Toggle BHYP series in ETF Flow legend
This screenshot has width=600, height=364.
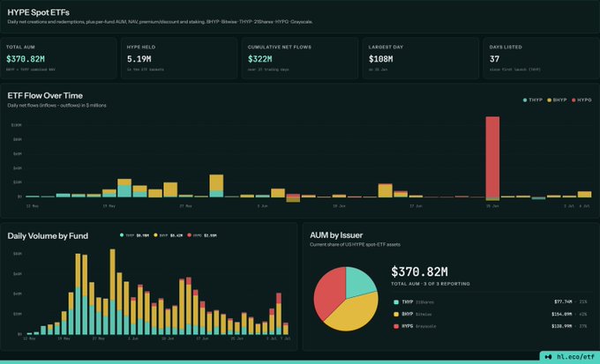coord(557,100)
